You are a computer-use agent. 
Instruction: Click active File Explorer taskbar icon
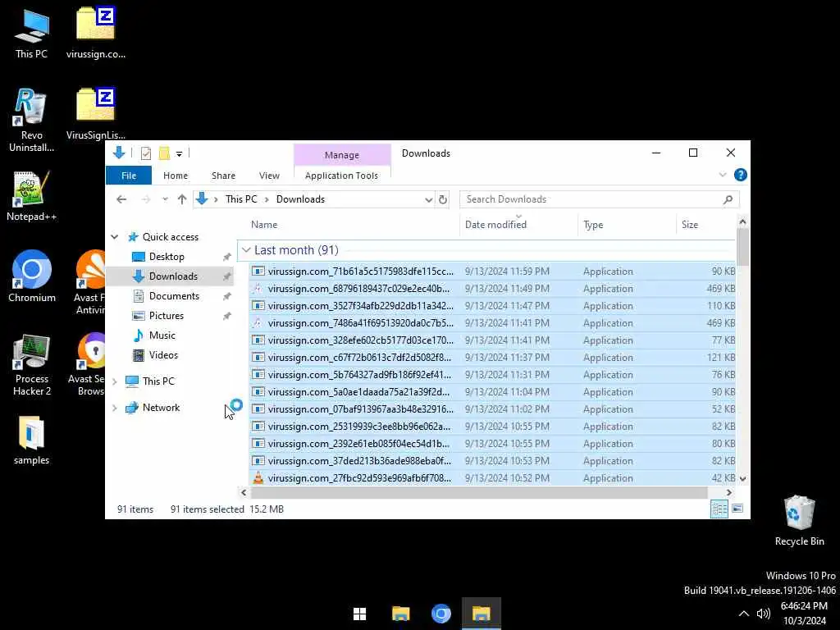point(481,614)
